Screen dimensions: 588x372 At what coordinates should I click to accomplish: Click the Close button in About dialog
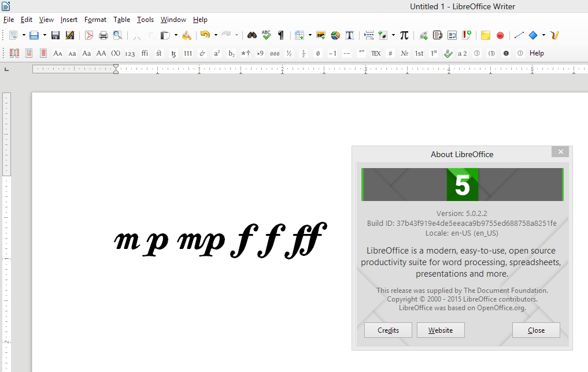[x=536, y=330]
